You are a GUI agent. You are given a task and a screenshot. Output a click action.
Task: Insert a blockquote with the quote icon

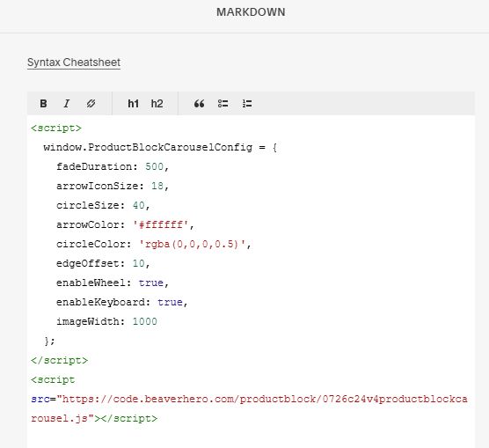click(200, 104)
